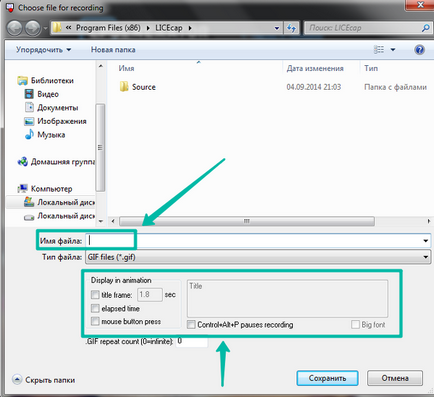434x397 pixels.
Task: Select the second Локальный диск entry
Action: point(59,216)
